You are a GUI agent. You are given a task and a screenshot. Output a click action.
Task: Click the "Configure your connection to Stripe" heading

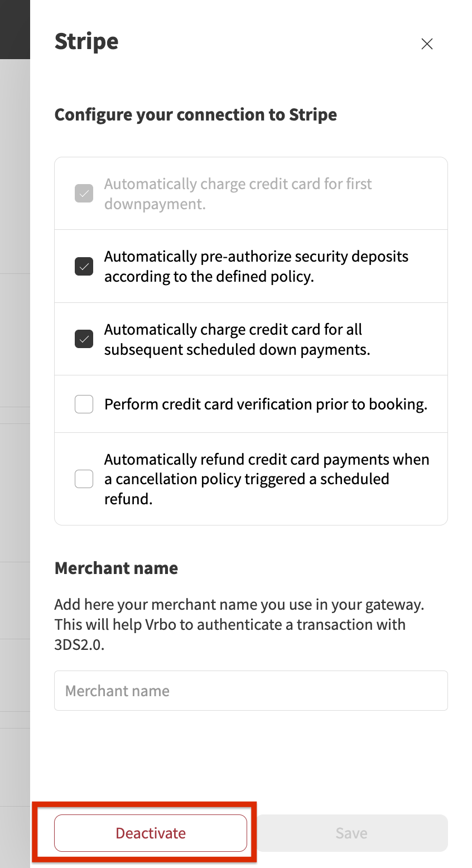tap(196, 114)
